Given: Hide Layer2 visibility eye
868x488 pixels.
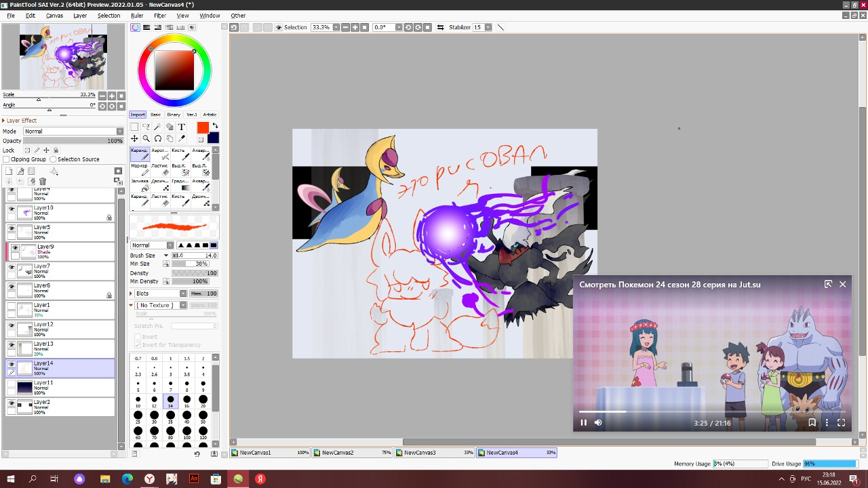Looking at the screenshot, I should pyautogui.click(x=11, y=404).
